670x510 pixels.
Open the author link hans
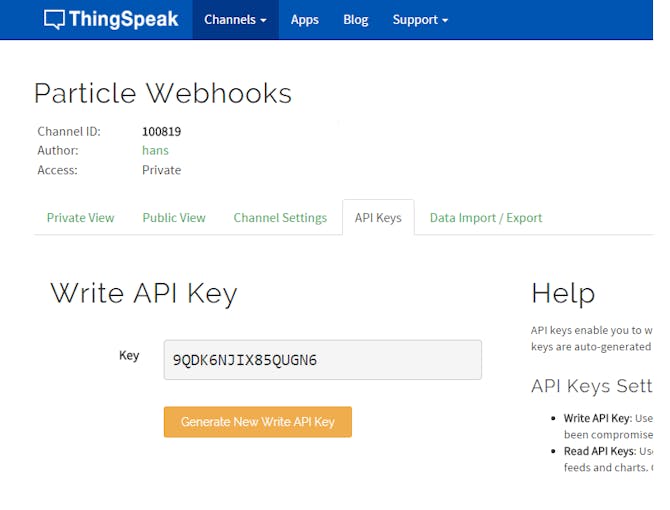coord(155,150)
